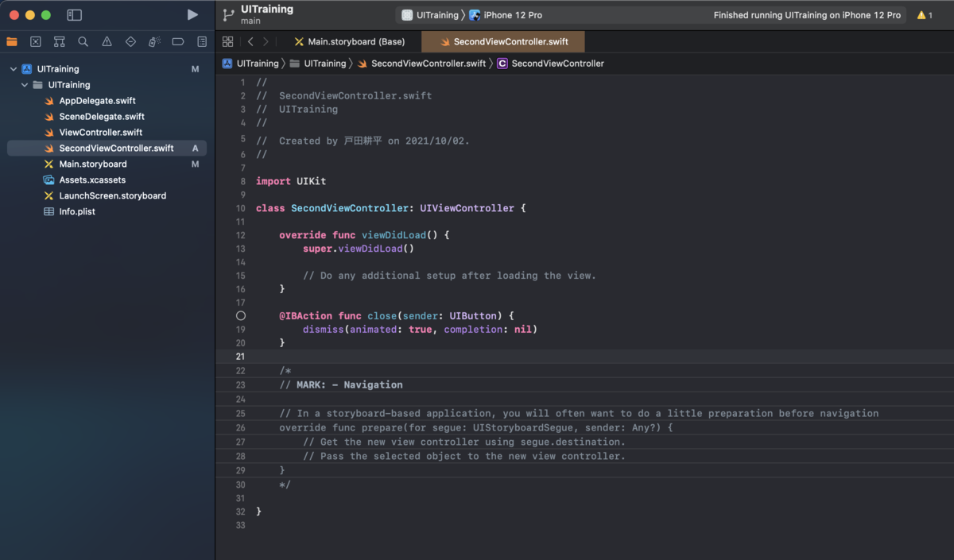Open the Test navigator diamond icon
Screen dimensions: 954x560
click(x=131, y=41)
